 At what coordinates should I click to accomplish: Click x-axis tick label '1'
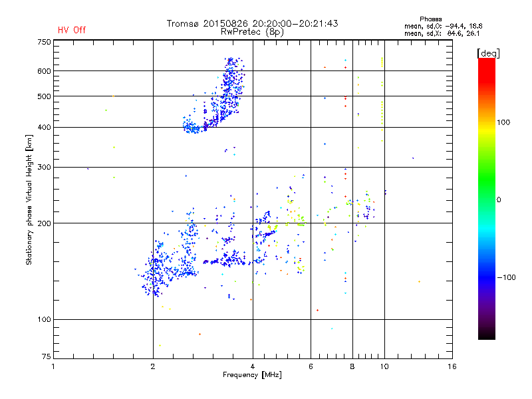(53, 366)
